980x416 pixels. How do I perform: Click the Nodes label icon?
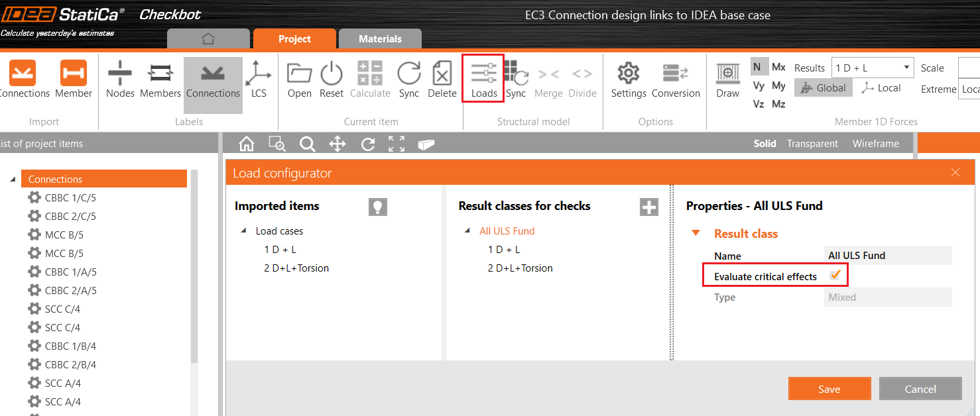pos(120,79)
